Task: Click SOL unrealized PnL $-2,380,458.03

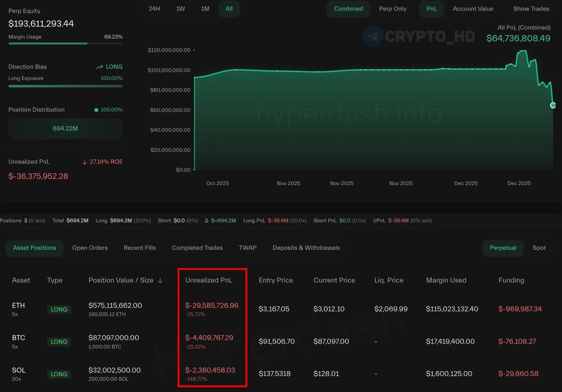Action: [x=210, y=370]
